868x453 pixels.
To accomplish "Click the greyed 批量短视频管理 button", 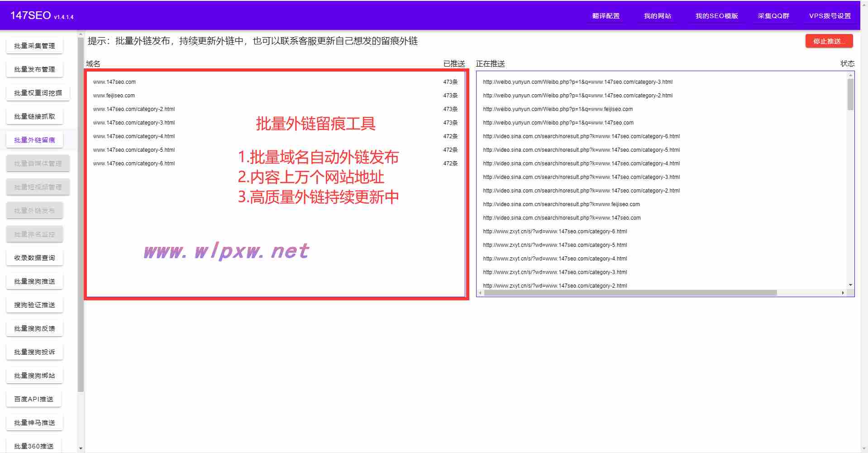I will (x=38, y=187).
